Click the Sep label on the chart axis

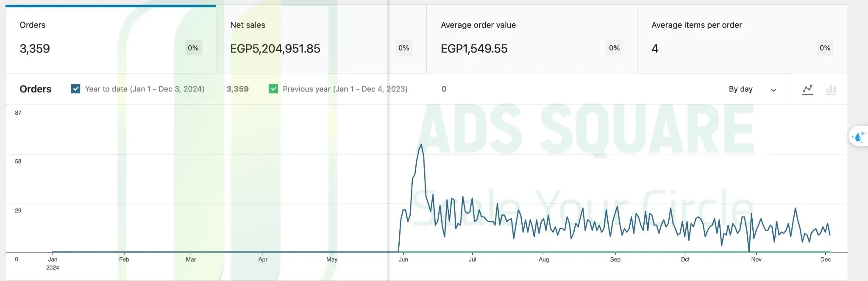(x=615, y=259)
